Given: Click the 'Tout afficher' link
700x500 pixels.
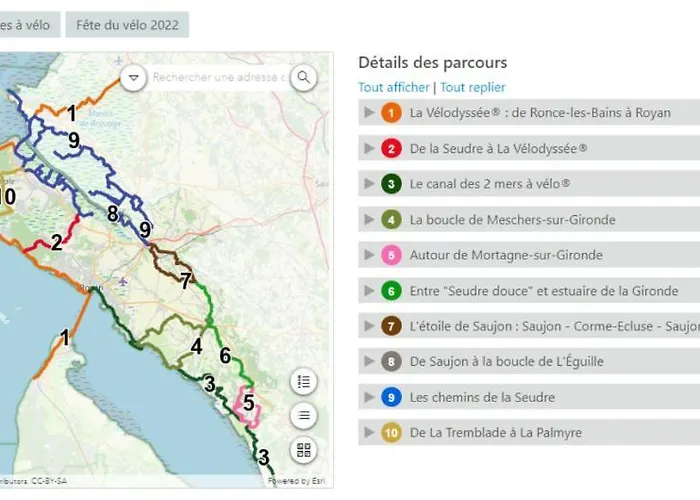Looking at the screenshot, I should pos(394,88).
